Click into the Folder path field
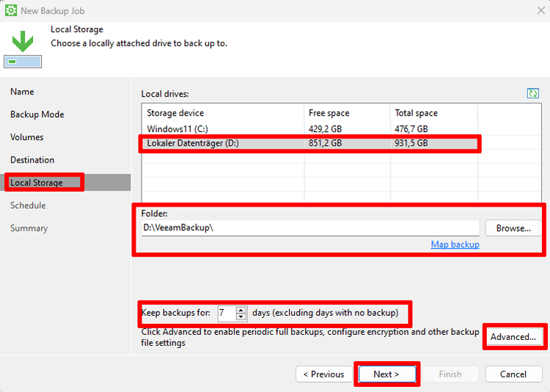Image resolution: width=550 pixels, height=392 pixels. pyautogui.click(x=310, y=228)
